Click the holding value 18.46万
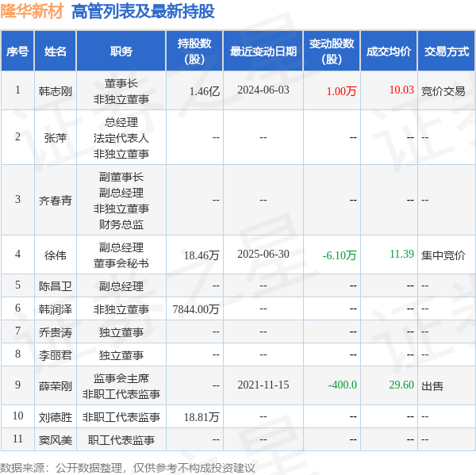This screenshot has height=475, width=476. (x=202, y=255)
